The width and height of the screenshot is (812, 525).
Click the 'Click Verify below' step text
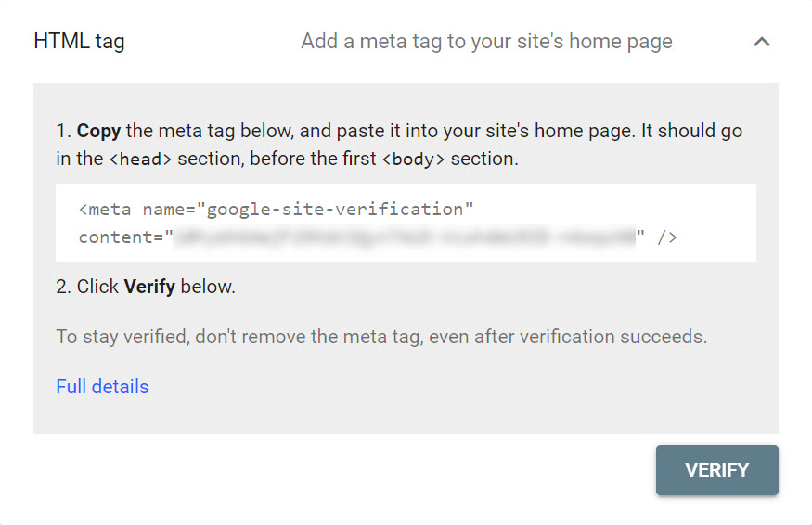(x=146, y=287)
